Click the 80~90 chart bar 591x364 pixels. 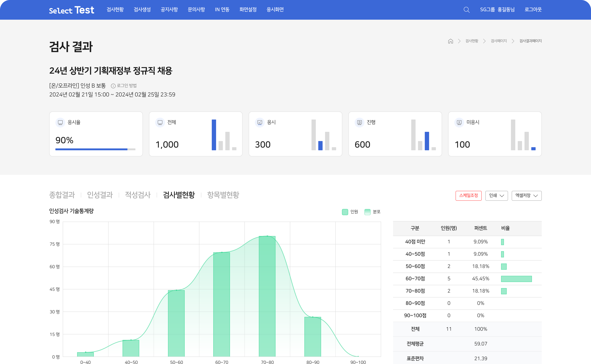pyautogui.click(x=313, y=337)
